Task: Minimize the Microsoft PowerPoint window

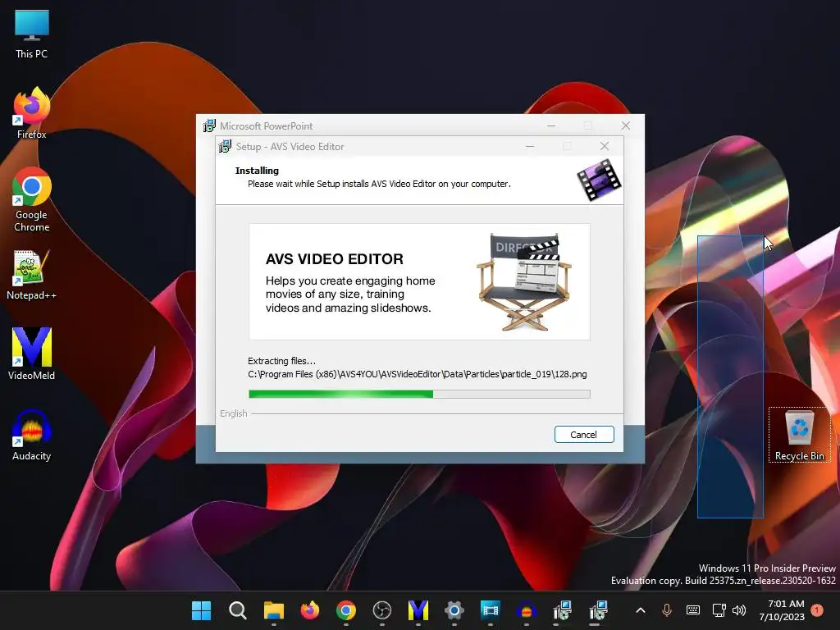Action: [x=551, y=126]
